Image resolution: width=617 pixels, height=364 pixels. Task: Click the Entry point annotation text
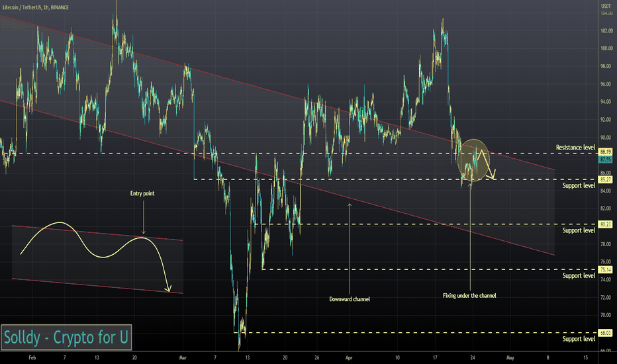[x=142, y=194]
